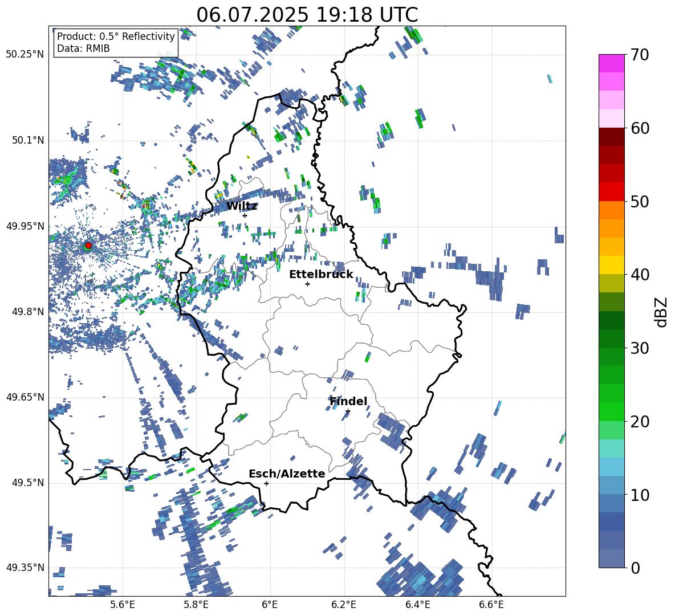
Task: Click the yellow 40 dBZ colorbar band
Action: click(611, 265)
